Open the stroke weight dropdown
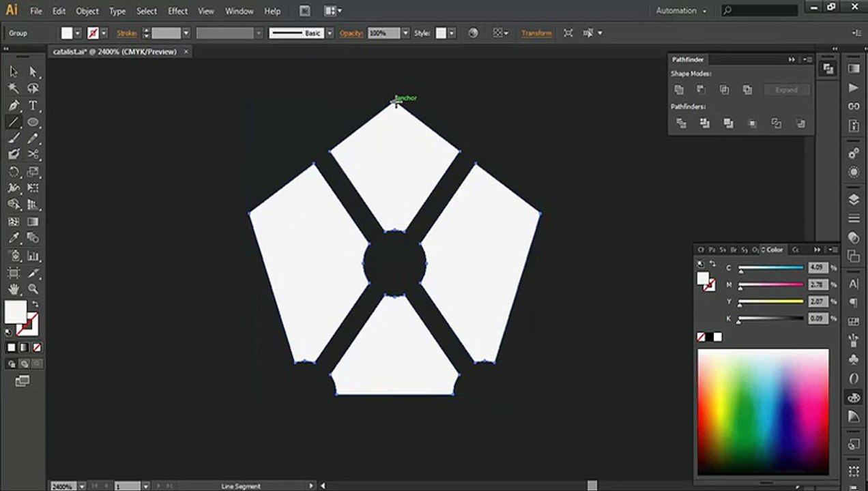The image size is (868, 491). (186, 33)
